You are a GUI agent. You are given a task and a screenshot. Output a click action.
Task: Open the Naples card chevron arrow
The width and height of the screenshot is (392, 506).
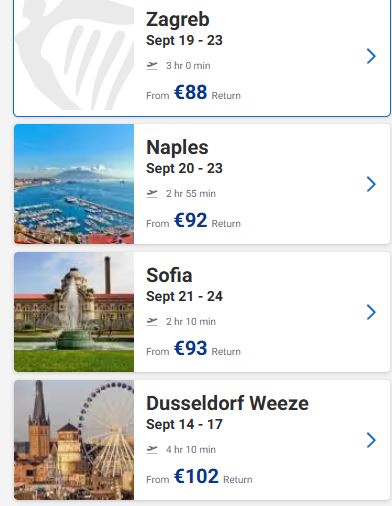pyautogui.click(x=371, y=184)
